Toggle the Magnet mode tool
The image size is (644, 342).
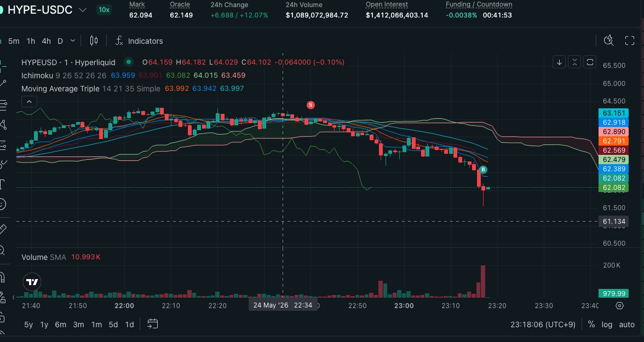click(x=2, y=277)
